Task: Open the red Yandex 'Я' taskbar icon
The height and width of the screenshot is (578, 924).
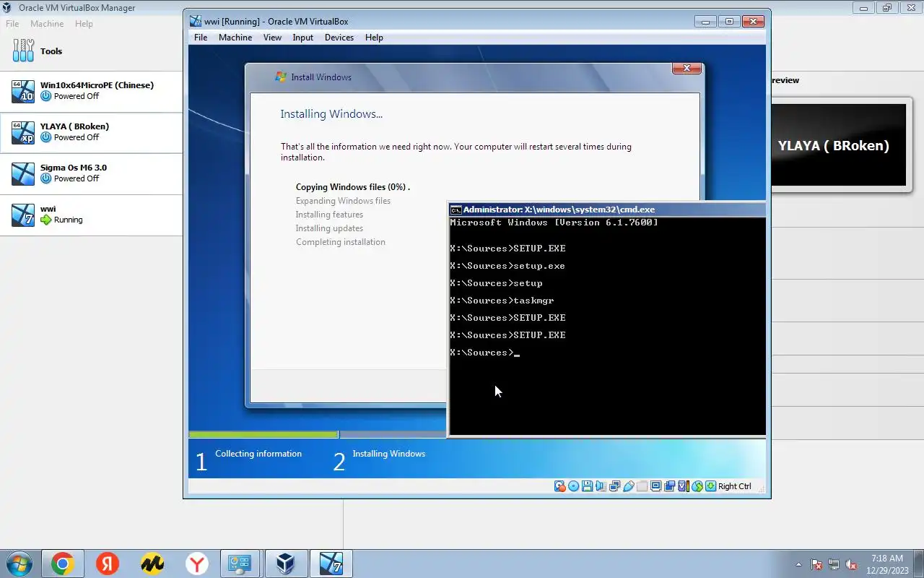Action: (108, 564)
